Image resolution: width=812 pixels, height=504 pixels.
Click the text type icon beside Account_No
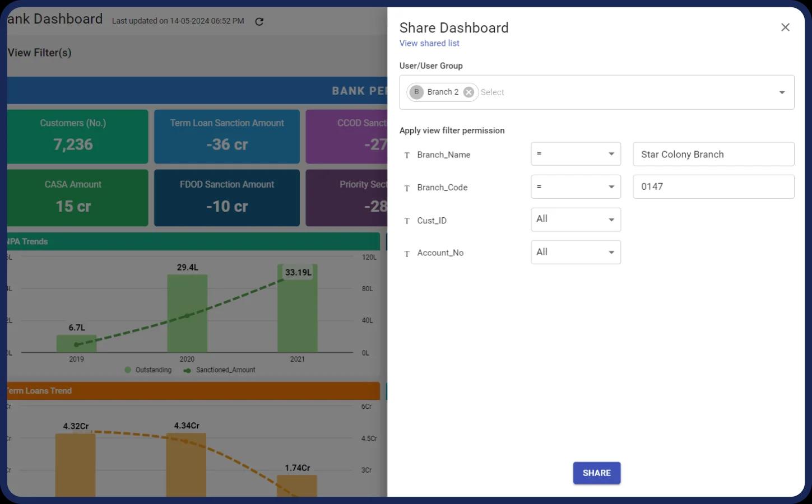tap(407, 254)
